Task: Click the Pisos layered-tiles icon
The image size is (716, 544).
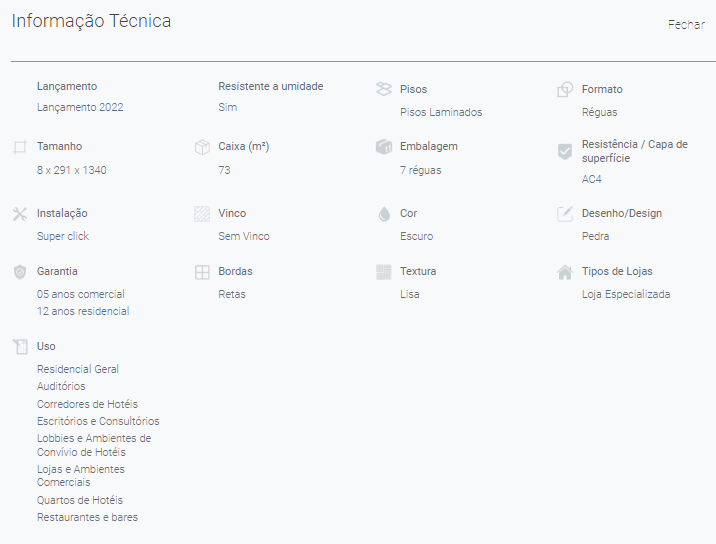Action: (384, 89)
